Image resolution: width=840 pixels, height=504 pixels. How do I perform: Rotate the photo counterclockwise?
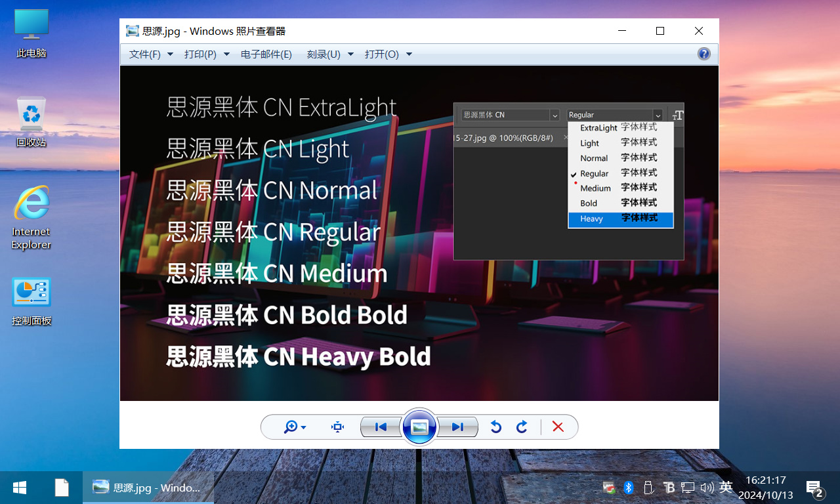click(x=495, y=427)
